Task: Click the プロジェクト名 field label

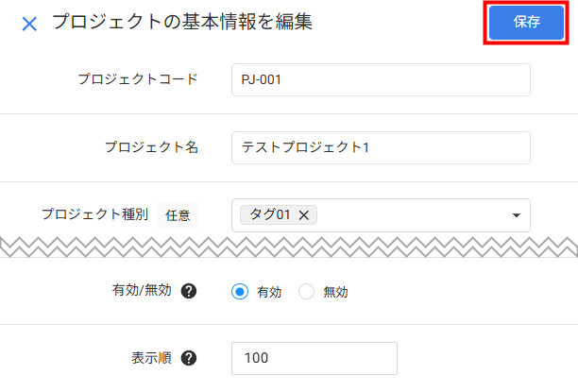Action: 151,146
